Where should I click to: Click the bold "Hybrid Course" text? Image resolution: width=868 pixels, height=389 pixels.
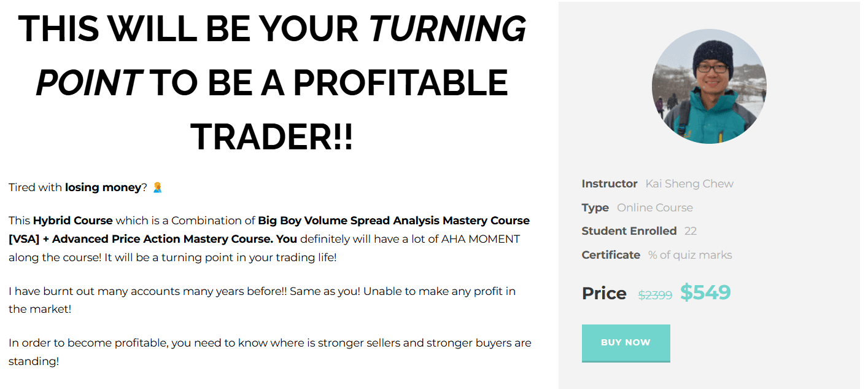click(x=73, y=221)
